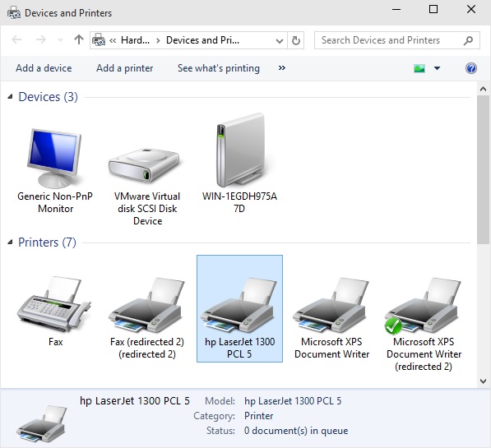Click the Model value in details pane
This screenshot has height=448, width=491.
click(x=293, y=400)
